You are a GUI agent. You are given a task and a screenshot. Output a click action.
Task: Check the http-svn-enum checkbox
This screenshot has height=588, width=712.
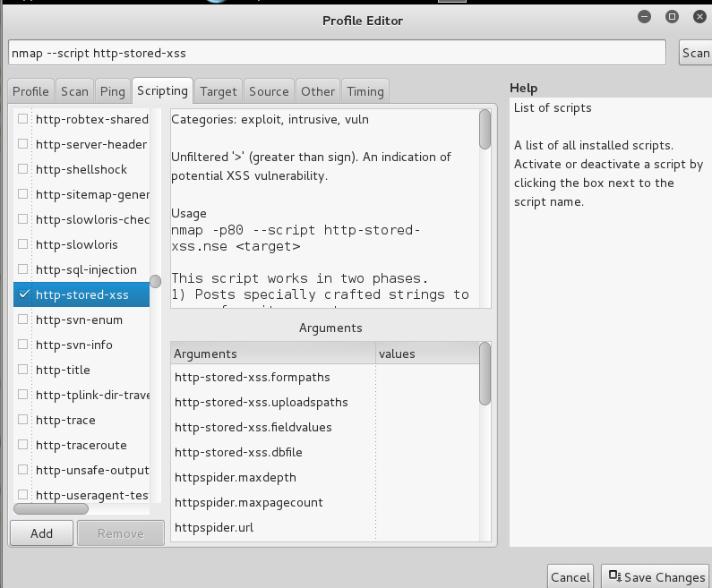(x=22, y=320)
